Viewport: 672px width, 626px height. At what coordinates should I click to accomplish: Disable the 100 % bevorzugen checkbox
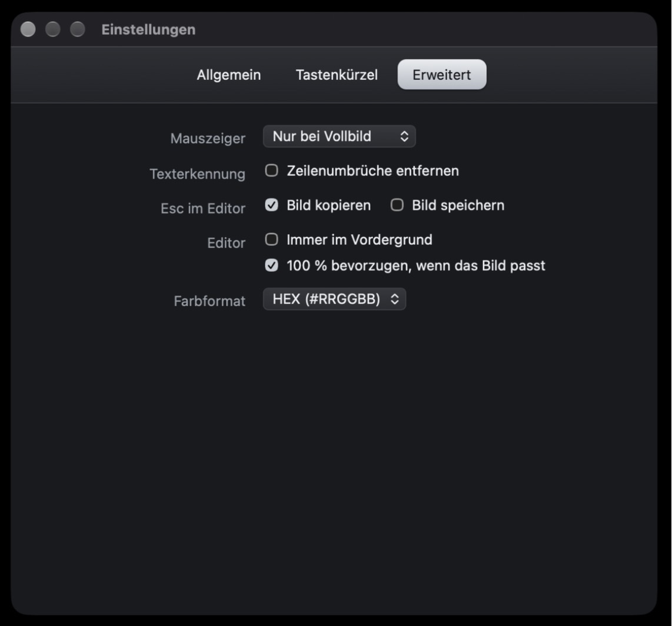(x=271, y=266)
